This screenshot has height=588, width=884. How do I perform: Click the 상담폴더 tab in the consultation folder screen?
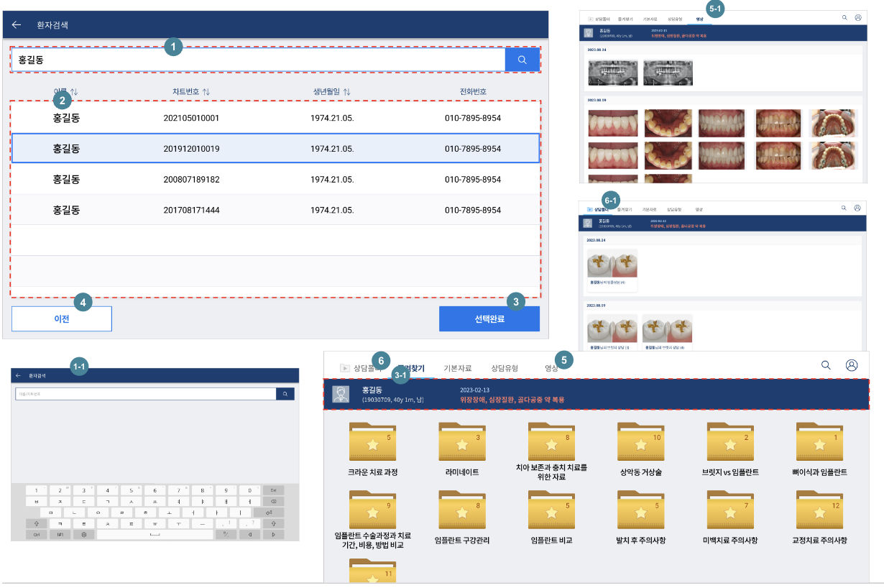(598, 209)
